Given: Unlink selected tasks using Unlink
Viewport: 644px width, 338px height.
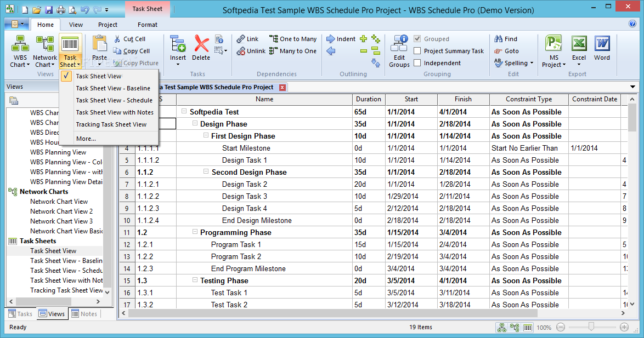Looking at the screenshot, I should coord(251,51).
